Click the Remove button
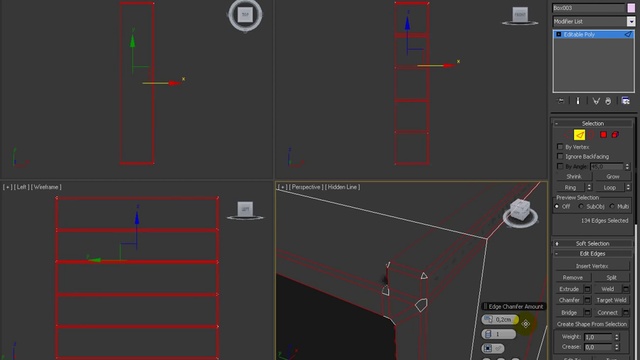640x360 pixels. click(573, 278)
